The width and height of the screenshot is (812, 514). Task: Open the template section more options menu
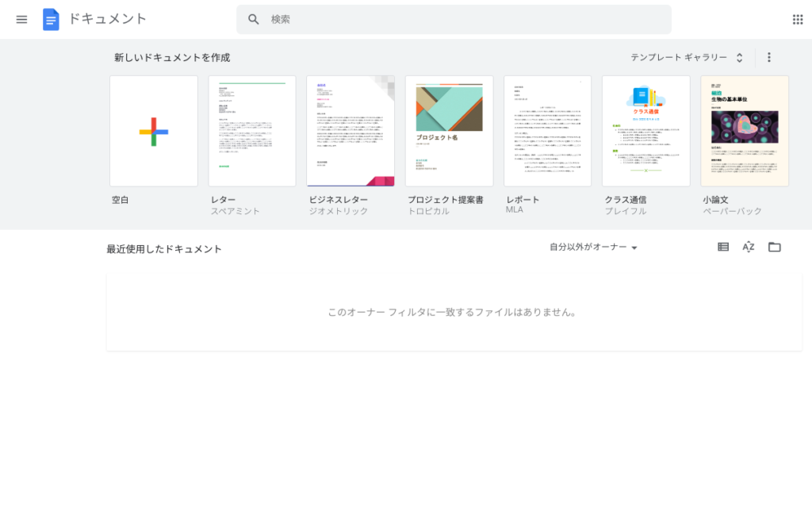[x=768, y=57]
